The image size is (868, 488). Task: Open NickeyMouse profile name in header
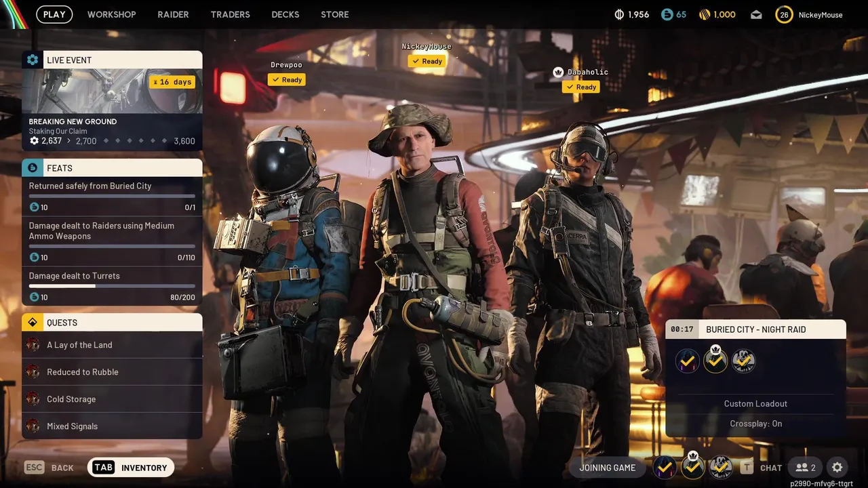tap(821, 15)
